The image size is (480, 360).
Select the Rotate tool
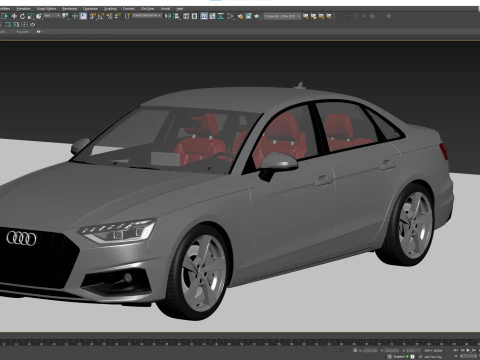point(22,16)
